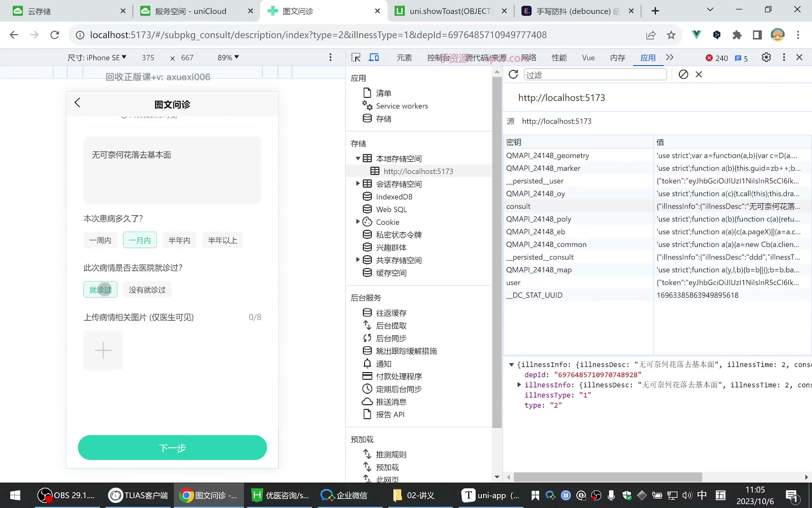Go back in the 图文问诊 page
Image resolution: width=812 pixels, height=508 pixels.
pos(77,102)
